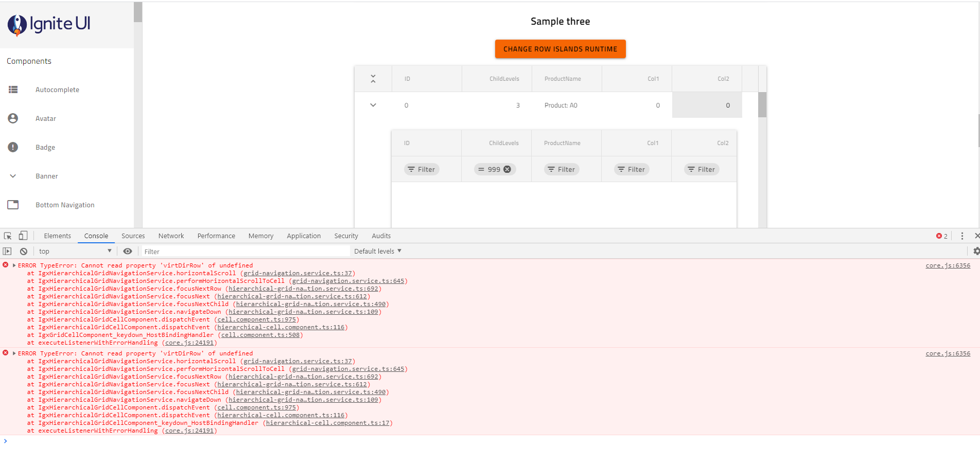The image size is (980, 465).
Task: Collapse the row for Product: A0
Action: 373,105
